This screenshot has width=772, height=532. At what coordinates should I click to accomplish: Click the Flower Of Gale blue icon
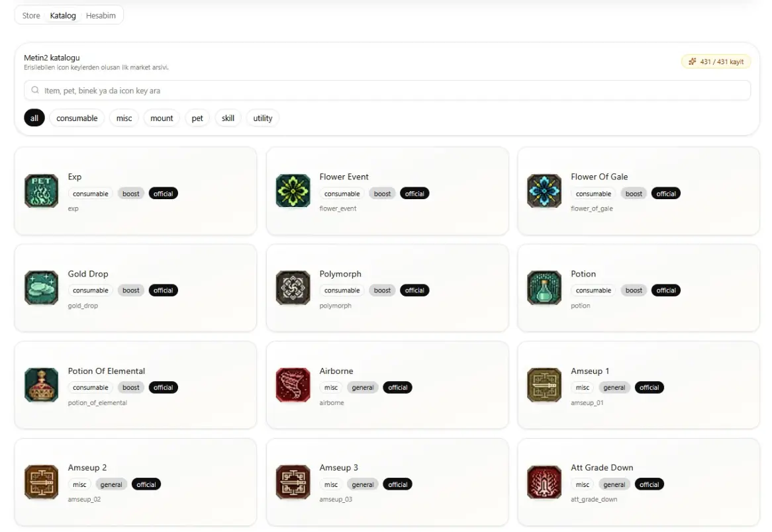tap(544, 191)
